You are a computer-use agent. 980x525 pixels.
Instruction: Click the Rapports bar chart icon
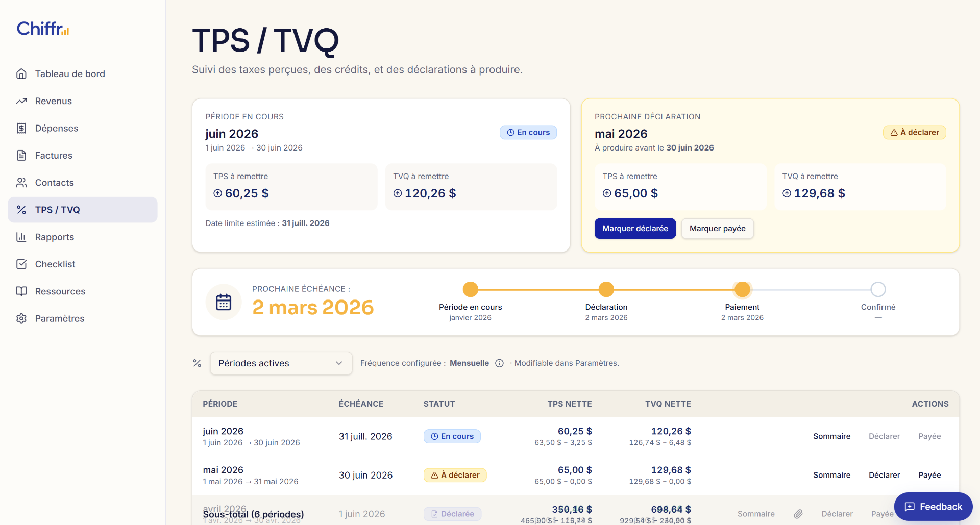tap(21, 237)
